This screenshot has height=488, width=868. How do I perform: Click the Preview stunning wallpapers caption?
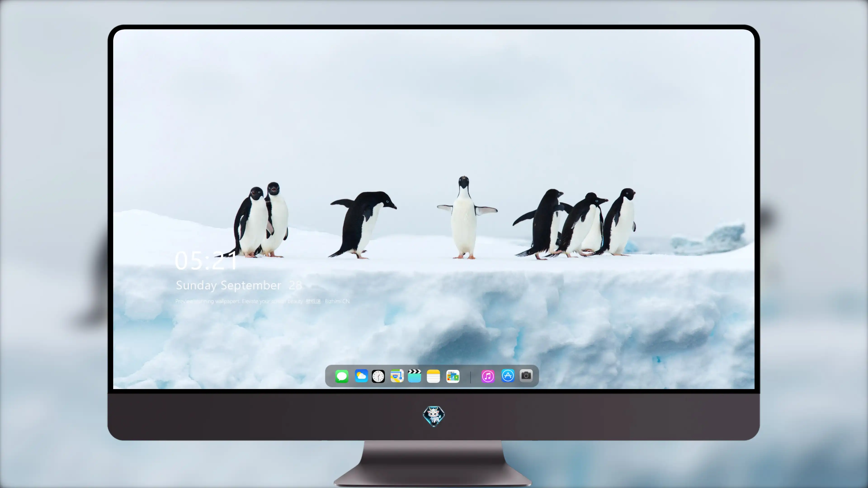pos(262,301)
